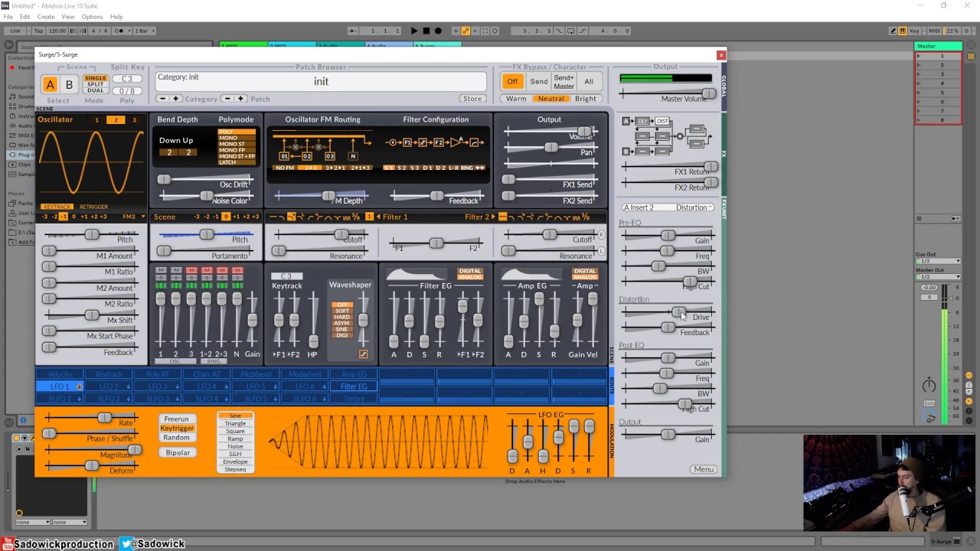Set the scene mode to SPLIT
The height and width of the screenshot is (551, 980).
(x=96, y=84)
